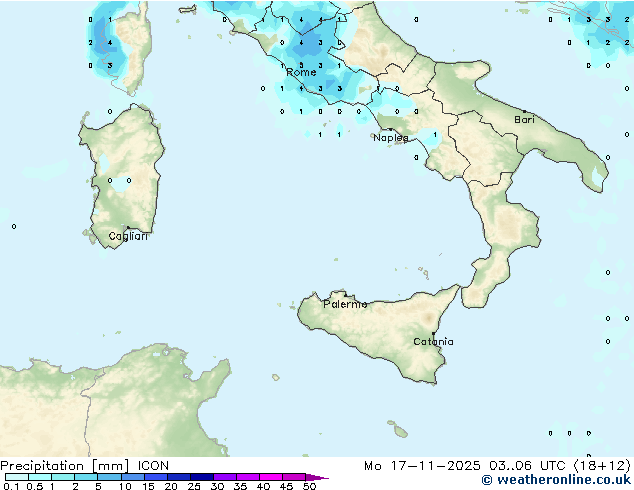The height and width of the screenshot is (490, 634).
Task: Click the "Mo 17-11-2025" date text
Action: [x=422, y=466]
